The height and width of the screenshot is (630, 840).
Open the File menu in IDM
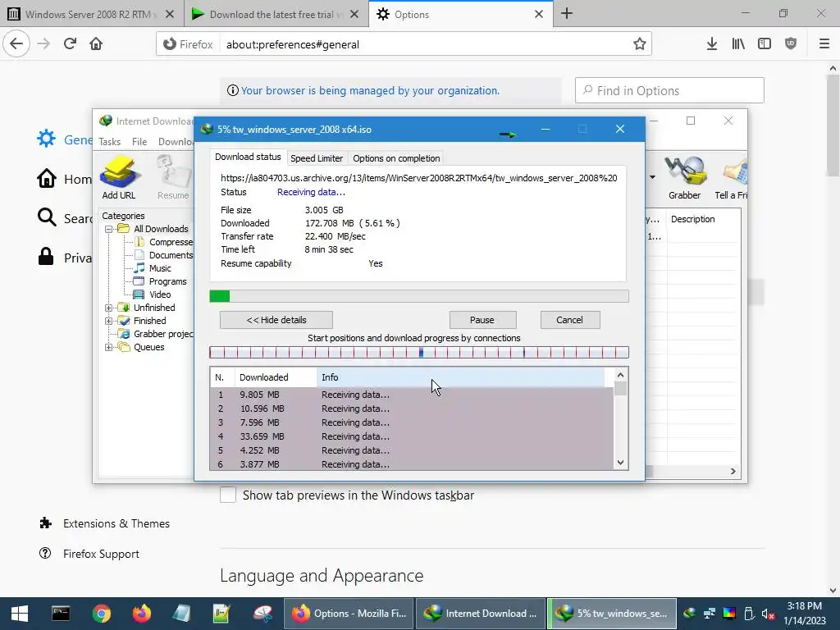coord(139,141)
